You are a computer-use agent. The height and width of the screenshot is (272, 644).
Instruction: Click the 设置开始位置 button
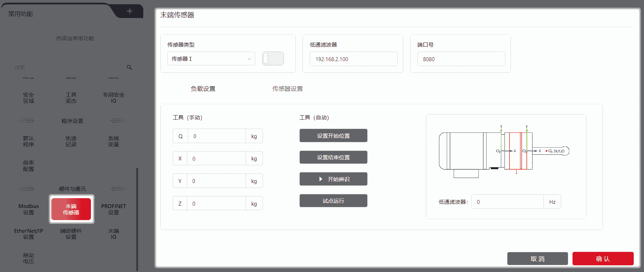click(x=333, y=136)
